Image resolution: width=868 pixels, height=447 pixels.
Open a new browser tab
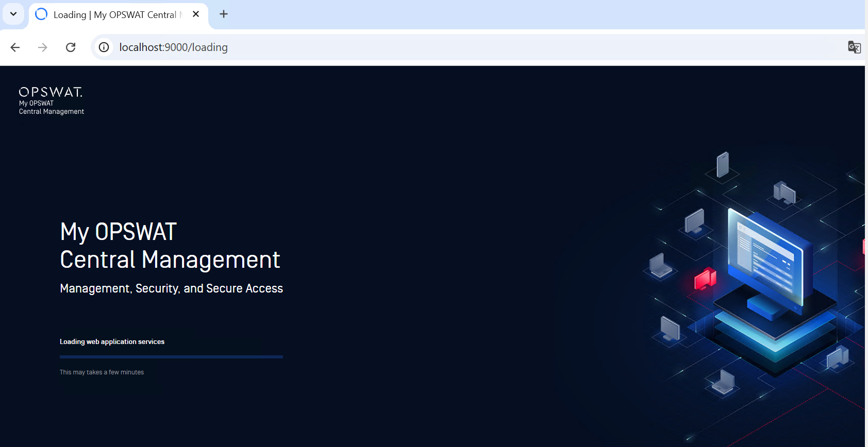(224, 14)
